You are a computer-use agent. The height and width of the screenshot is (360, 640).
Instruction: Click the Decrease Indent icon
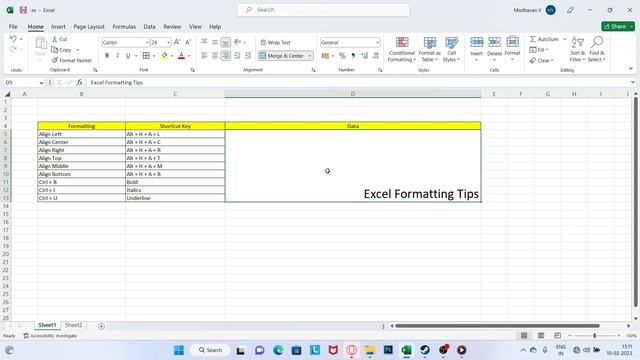tap(237, 56)
